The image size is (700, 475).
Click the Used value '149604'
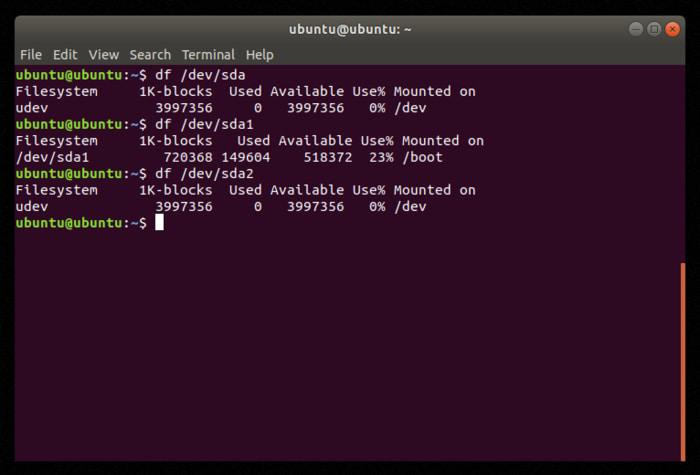pyautogui.click(x=246, y=158)
